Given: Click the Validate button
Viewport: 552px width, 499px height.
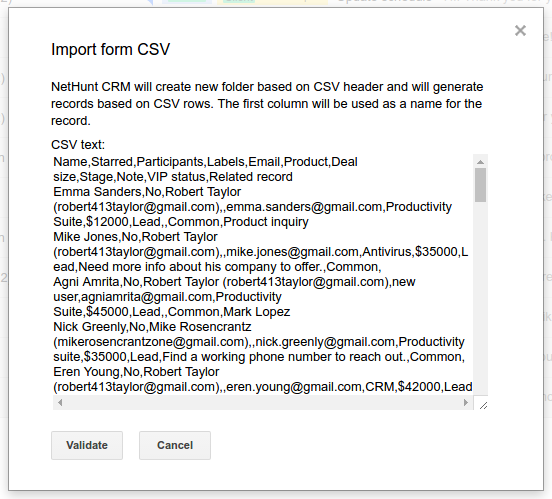Looking at the screenshot, I should click(x=87, y=445).
